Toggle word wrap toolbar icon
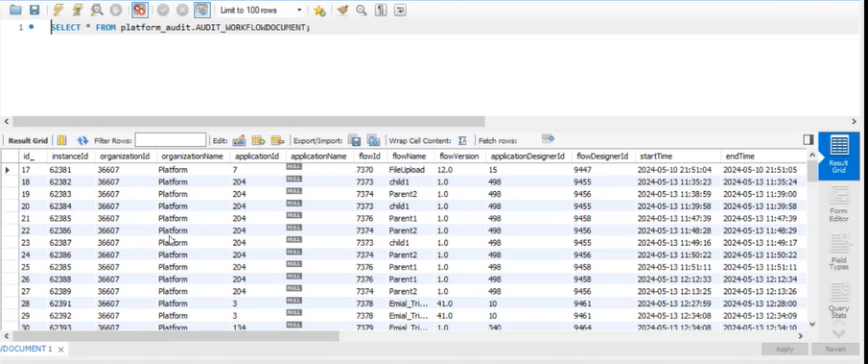 [x=400, y=10]
